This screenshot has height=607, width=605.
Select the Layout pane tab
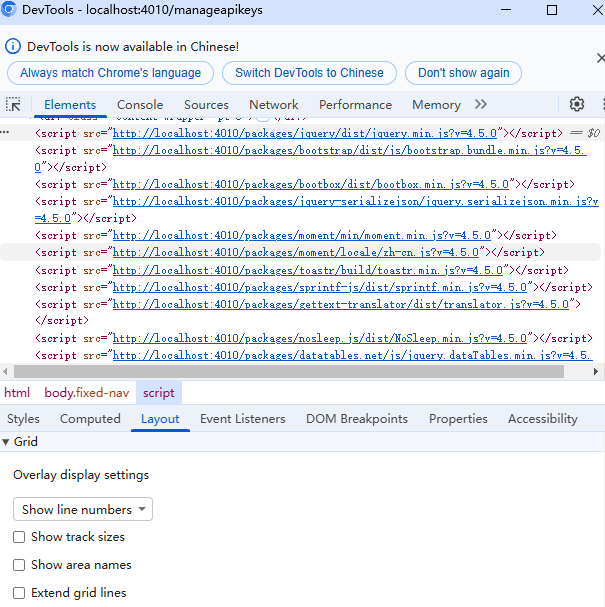pos(160,419)
